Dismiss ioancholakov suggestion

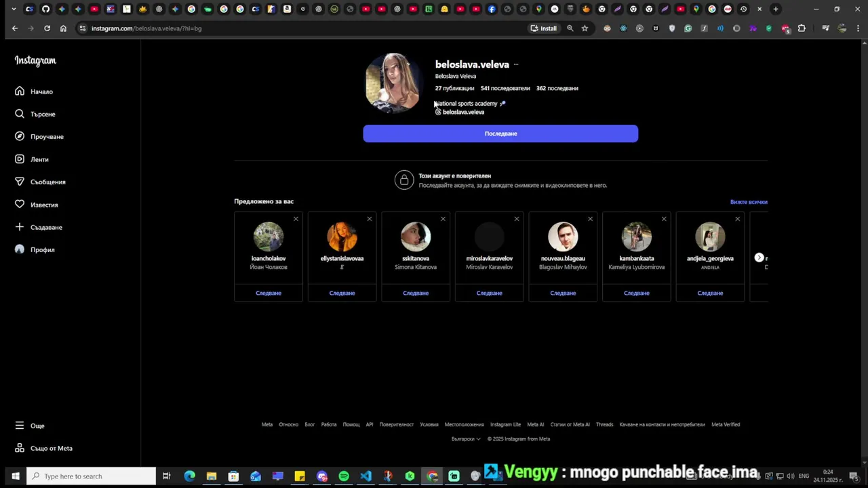[x=296, y=219]
